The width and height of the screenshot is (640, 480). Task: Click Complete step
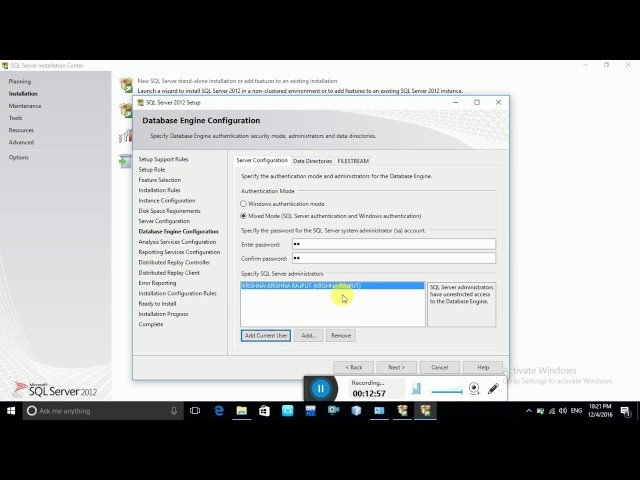[x=151, y=324]
